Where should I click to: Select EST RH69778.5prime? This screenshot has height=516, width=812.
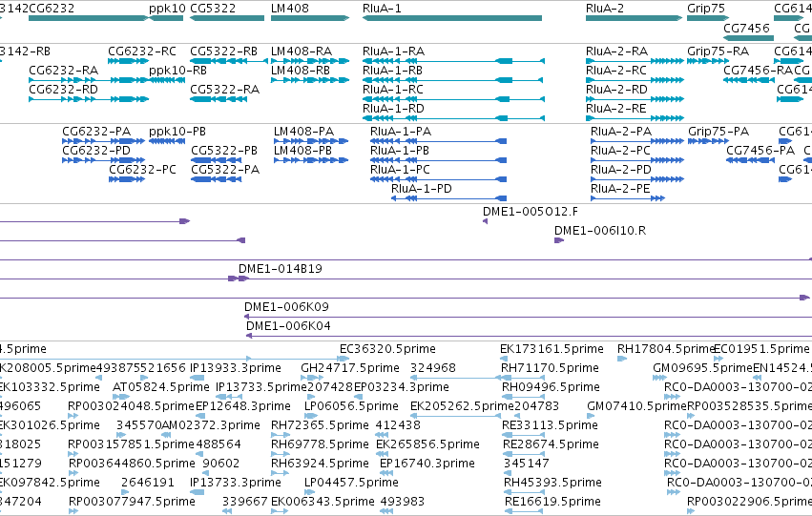click(x=280, y=454)
